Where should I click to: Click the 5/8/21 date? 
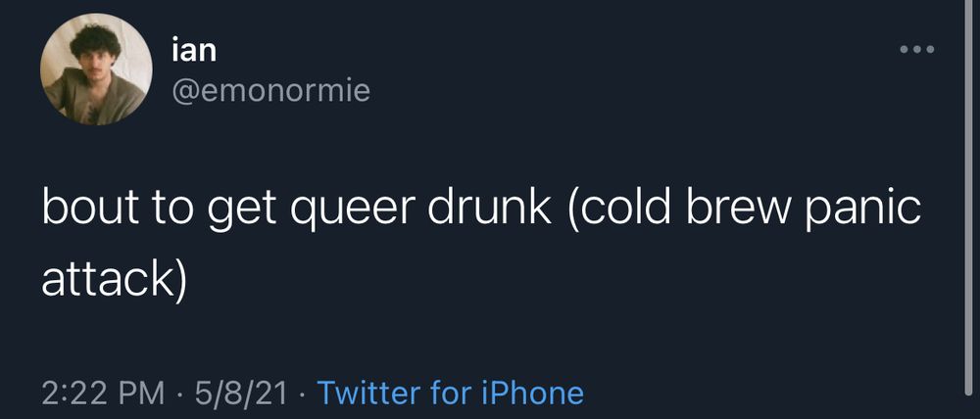point(241,393)
